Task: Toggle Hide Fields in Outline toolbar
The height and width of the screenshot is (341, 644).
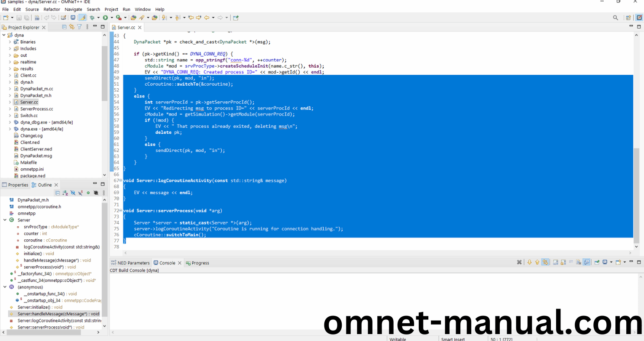Action: point(73,193)
